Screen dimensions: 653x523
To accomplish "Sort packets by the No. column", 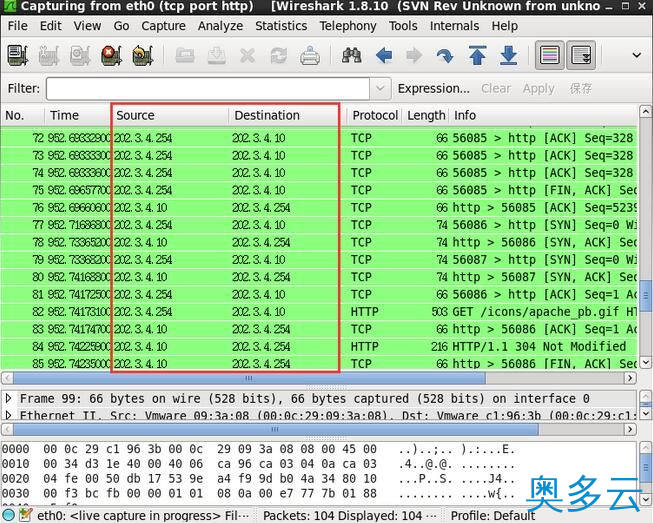I will [x=22, y=115].
